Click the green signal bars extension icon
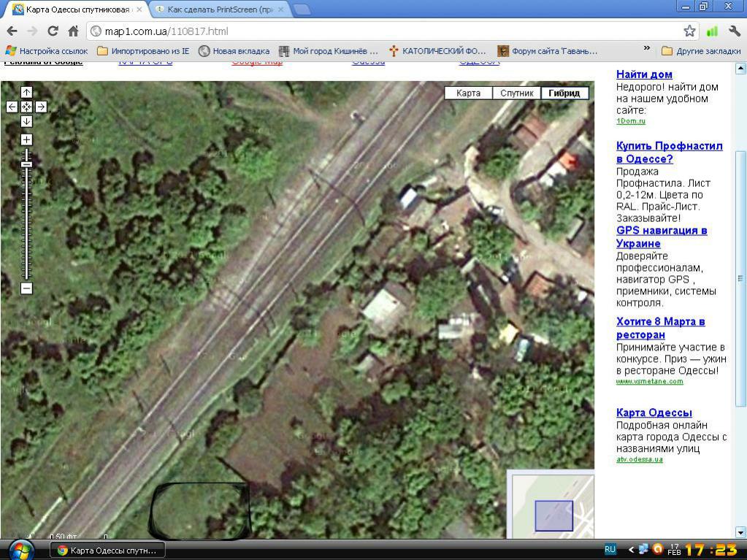This screenshot has width=747, height=560. (x=712, y=31)
